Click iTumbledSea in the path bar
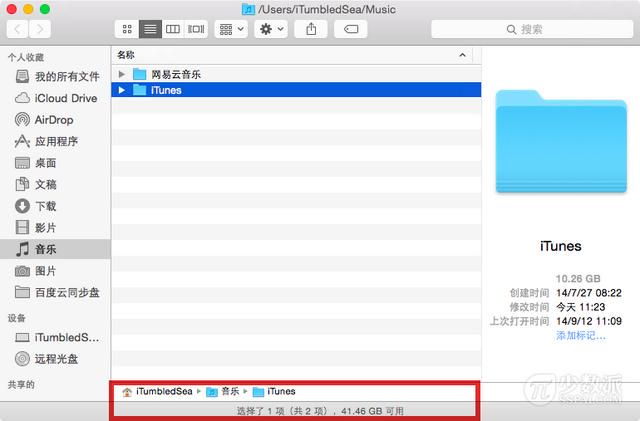The width and height of the screenshot is (640, 421). tap(158, 392)
